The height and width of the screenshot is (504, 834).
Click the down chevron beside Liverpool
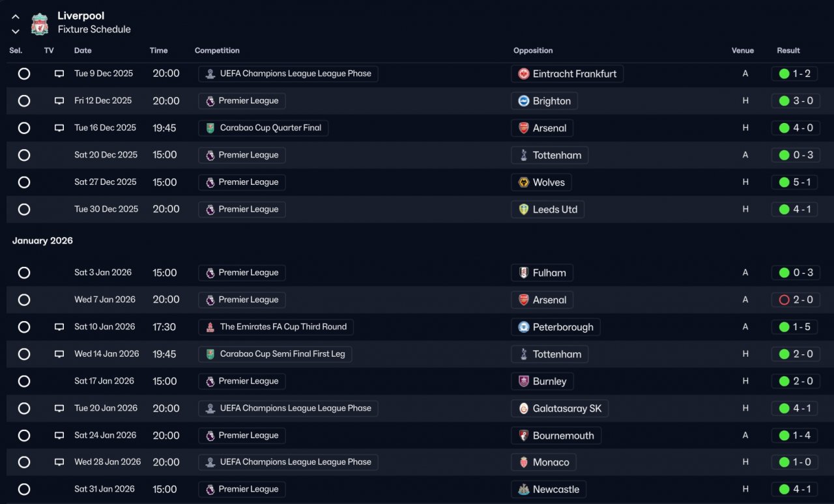(x=16, y=31)
